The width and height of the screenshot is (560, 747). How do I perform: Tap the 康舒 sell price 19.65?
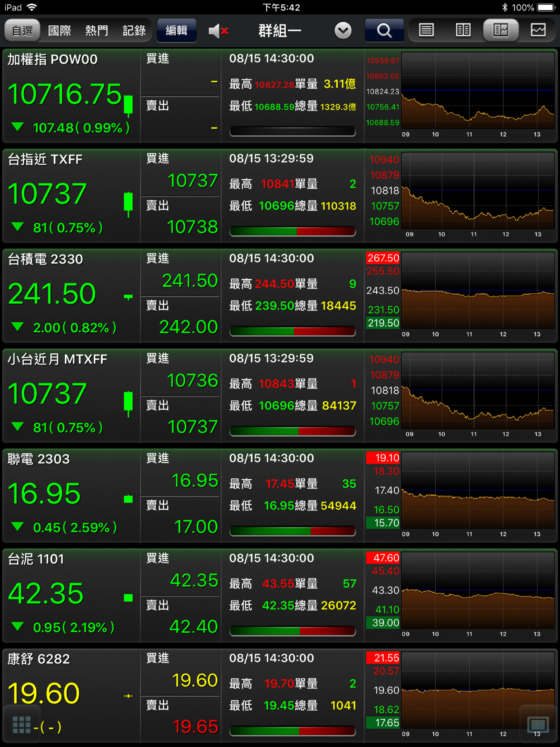click(195, 727)
